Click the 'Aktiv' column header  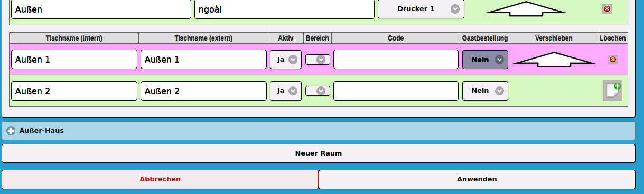(286, 38)
